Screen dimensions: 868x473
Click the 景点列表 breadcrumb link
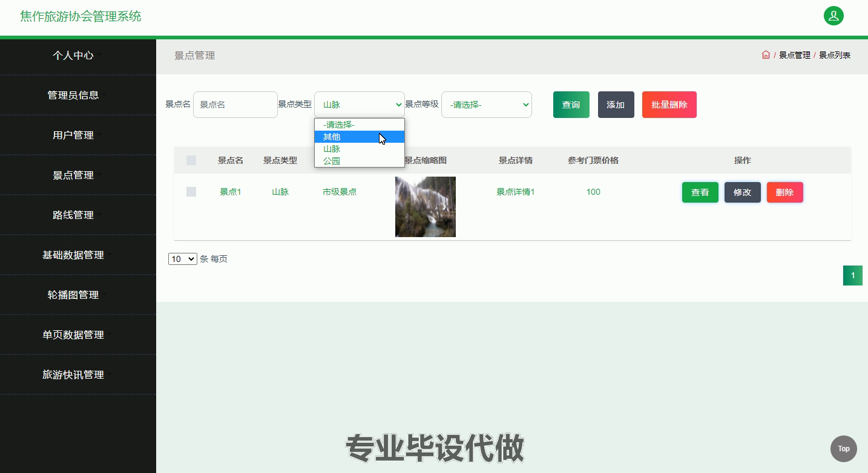point(835,55)
